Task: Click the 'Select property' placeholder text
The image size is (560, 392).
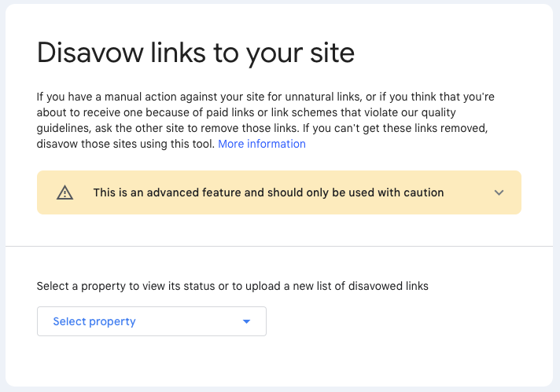Action: (x=94, y=321)
